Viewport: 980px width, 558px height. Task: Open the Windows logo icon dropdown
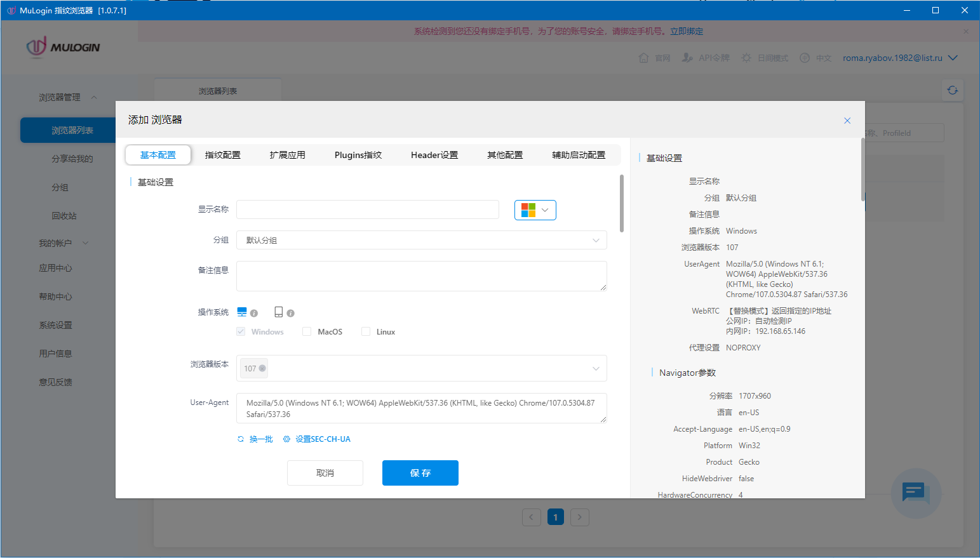tap(535, 210)
